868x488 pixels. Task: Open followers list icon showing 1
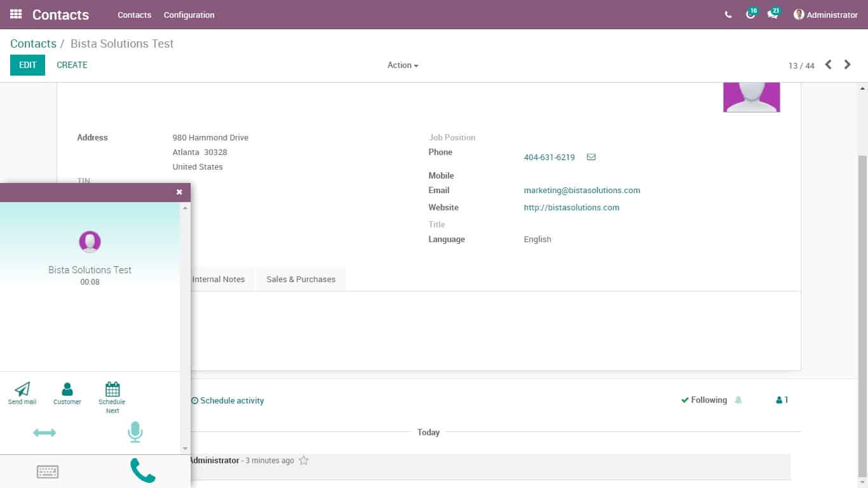(x=782, y=400)
